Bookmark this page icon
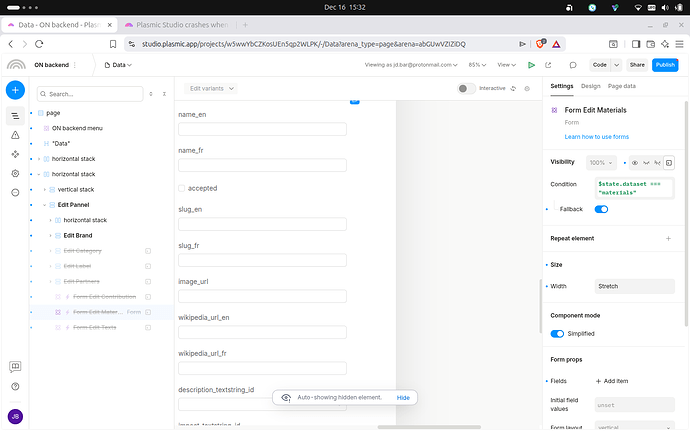The width and height of the screenshot is (690, 431). coord(113,44)
